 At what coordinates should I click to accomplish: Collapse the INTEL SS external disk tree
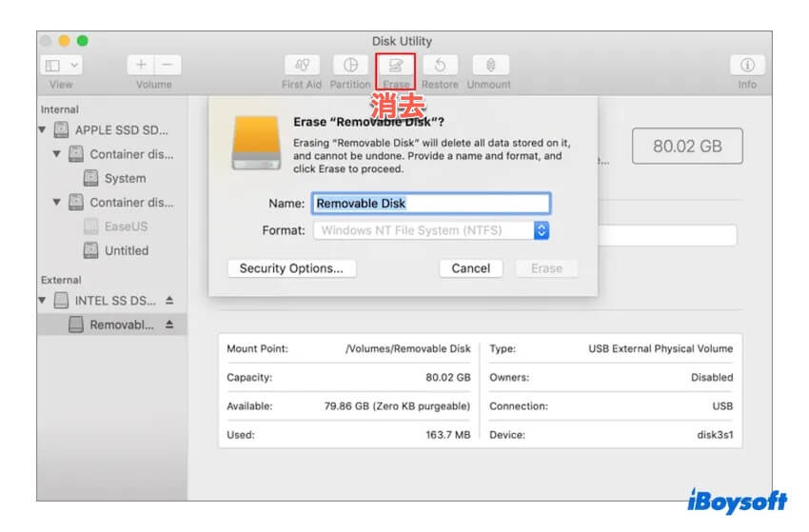pos(42,301)
